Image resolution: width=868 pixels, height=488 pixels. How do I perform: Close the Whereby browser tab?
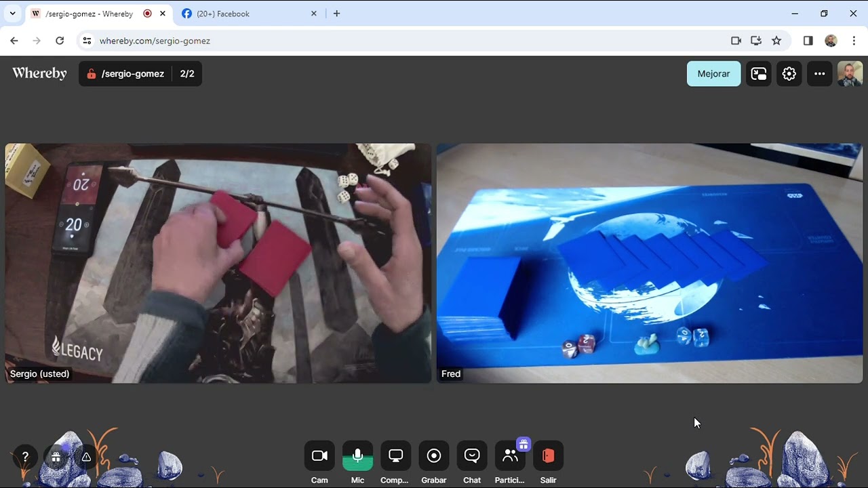point(162,14)
